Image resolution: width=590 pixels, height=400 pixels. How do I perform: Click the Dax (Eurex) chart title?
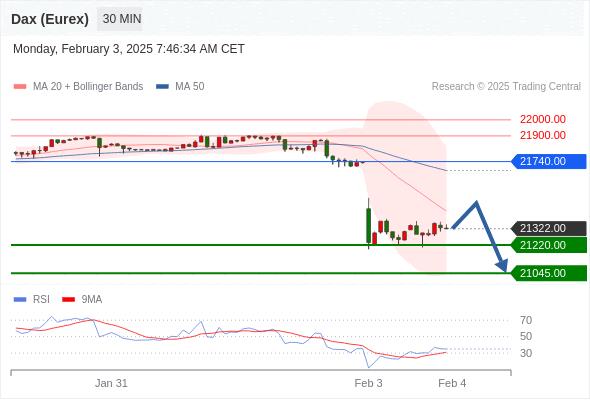pos(50,19)
